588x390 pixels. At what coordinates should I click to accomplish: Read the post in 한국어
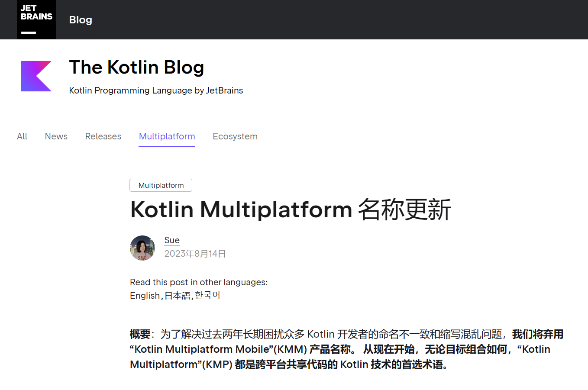(207, 296)
